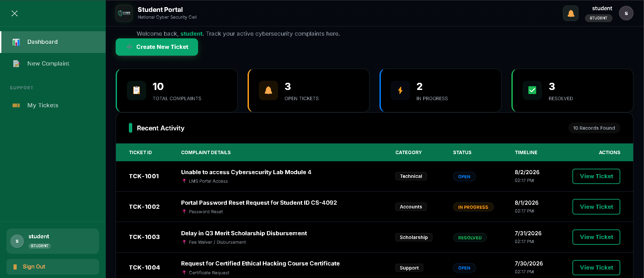Viewport: 644px width, 278px height.
Task: Open the Dashboard menu item
Action: point(53,42)
